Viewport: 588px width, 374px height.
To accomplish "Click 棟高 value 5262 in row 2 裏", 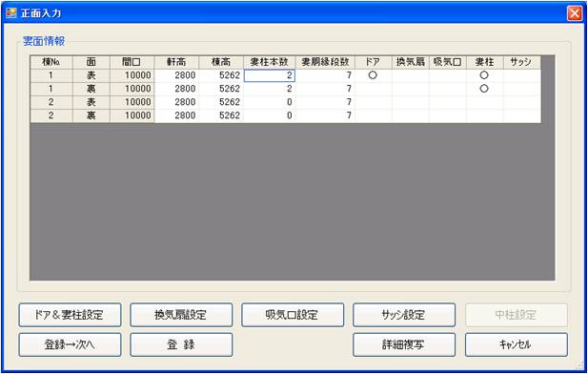I will [221, 116].
